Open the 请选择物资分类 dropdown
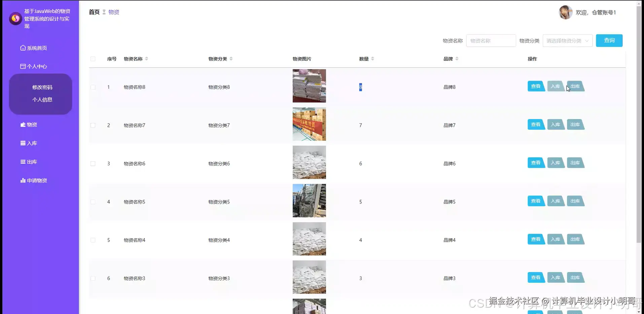The height and width of the screenshot is (314, 644). point(568,40)
